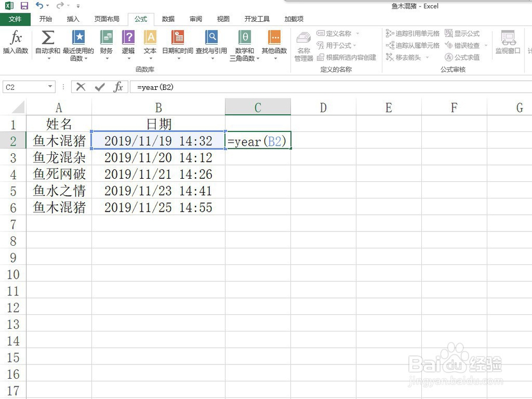The height and width of the screenshot is (399, 532).
Task: Select column D header
Action: click(323, 107)
